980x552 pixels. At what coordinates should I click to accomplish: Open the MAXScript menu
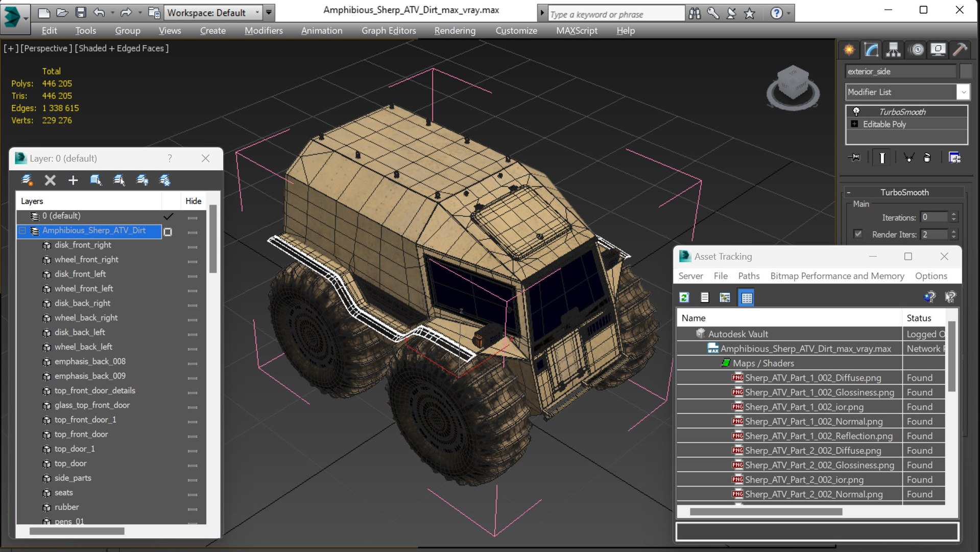[577, 31]
